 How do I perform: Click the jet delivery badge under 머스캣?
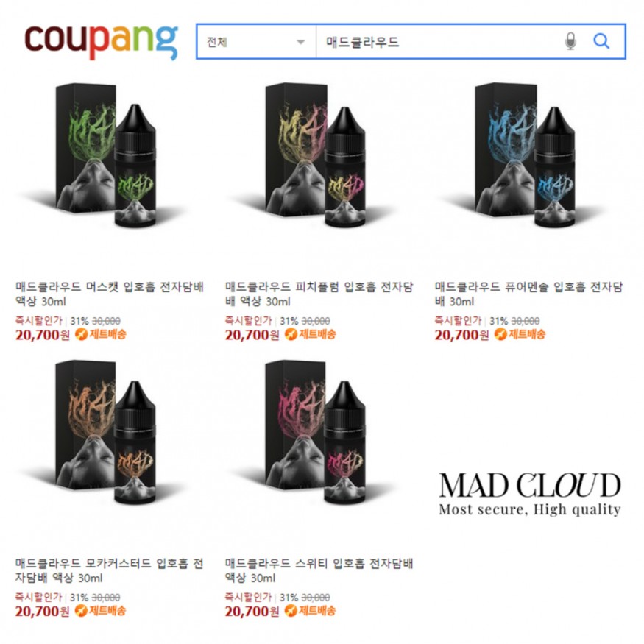(x=101, y=334)
